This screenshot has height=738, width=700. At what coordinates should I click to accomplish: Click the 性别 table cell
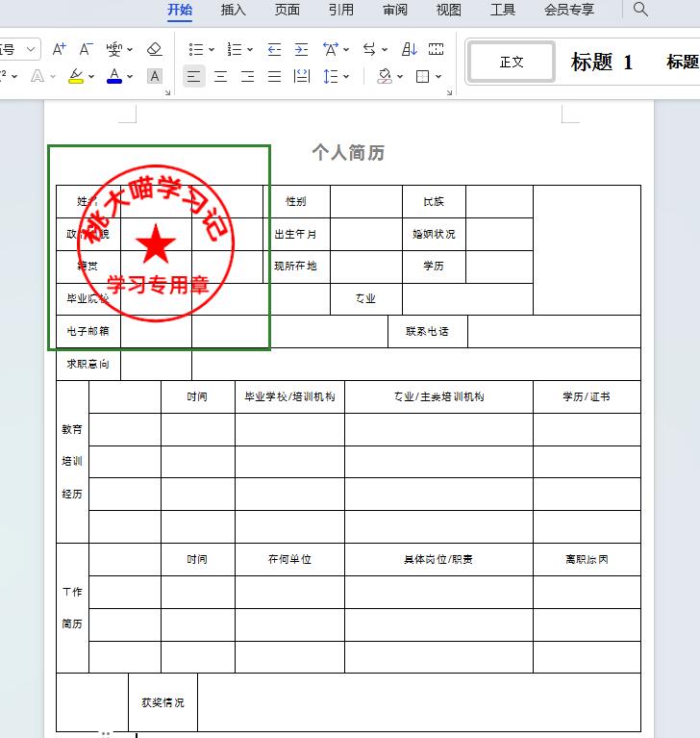click(x=296, y=201)
